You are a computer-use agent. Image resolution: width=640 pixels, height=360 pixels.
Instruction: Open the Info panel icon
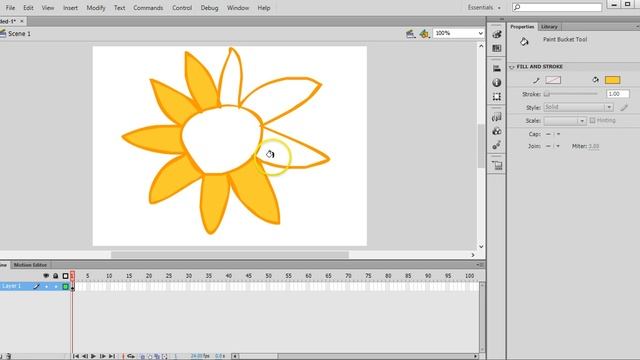click(497, 82)
